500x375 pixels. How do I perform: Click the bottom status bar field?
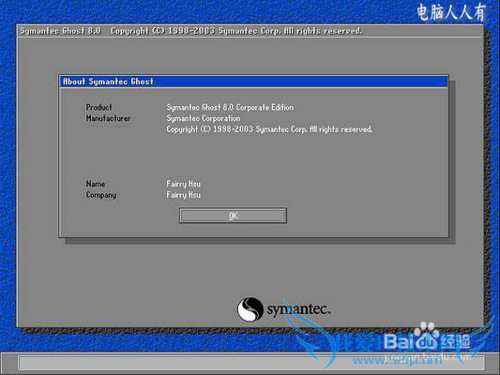coord(251,363)
